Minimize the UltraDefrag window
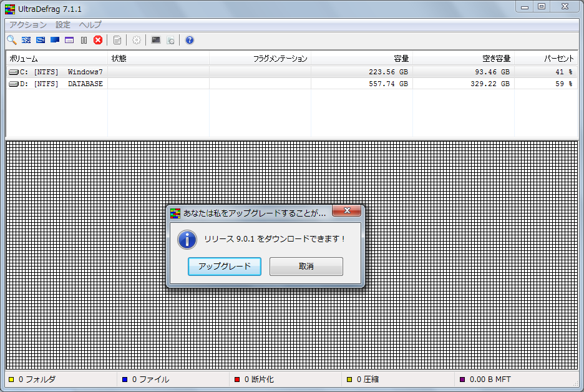584x392 pixels. (x=524, y=7)
